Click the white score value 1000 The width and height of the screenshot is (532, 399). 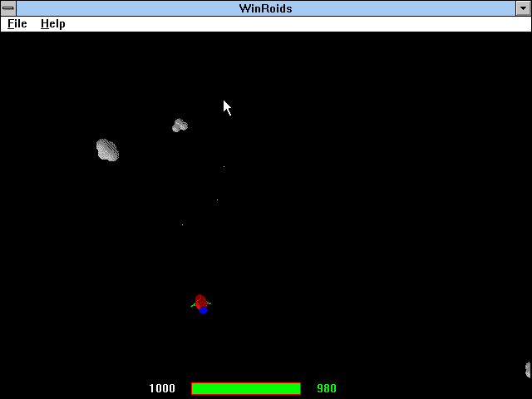coord(162,388)
